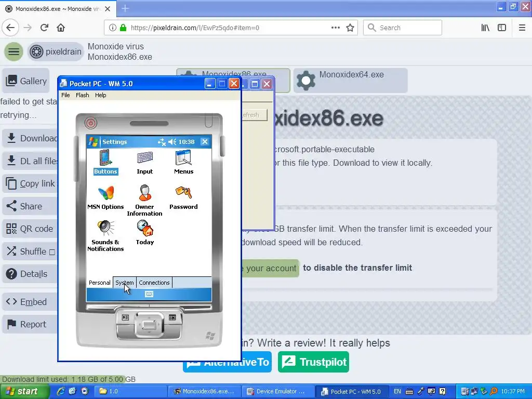
Task: Open the page actions three-dot menu
Action: 336,28
